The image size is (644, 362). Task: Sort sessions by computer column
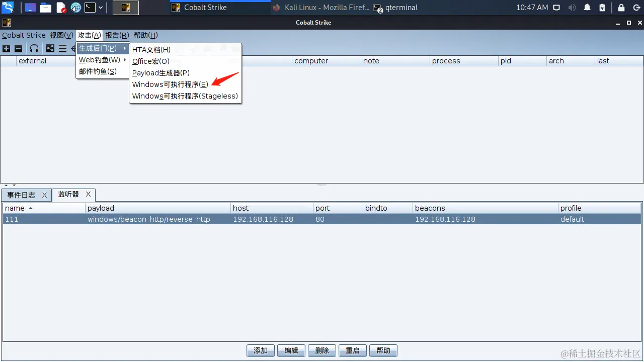326,61
